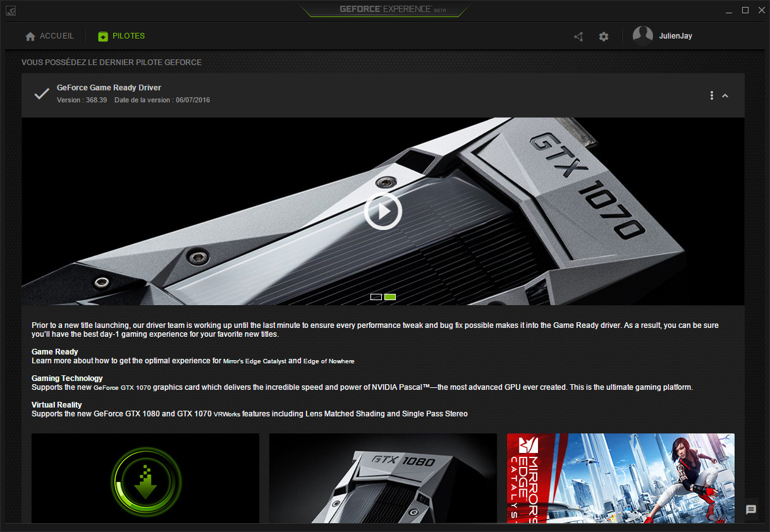Select the first carousel indicator dot
Viewport: 770px width, 532px height.
[x=376, y=296]
